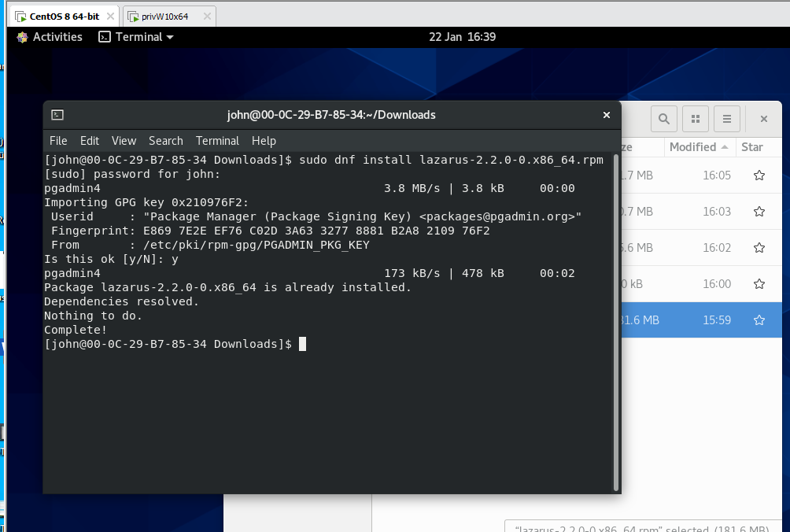Click the terminal icon in the title bar

[x=57, y=115]
